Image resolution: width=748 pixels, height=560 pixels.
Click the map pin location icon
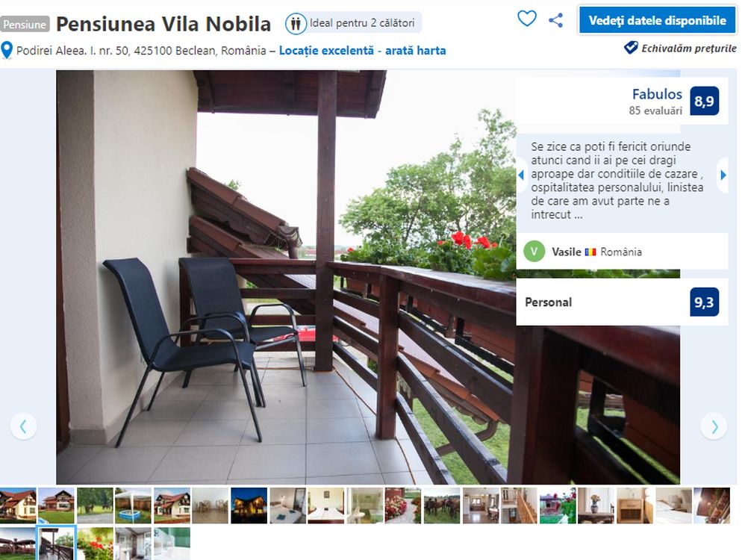coord(6,50)
